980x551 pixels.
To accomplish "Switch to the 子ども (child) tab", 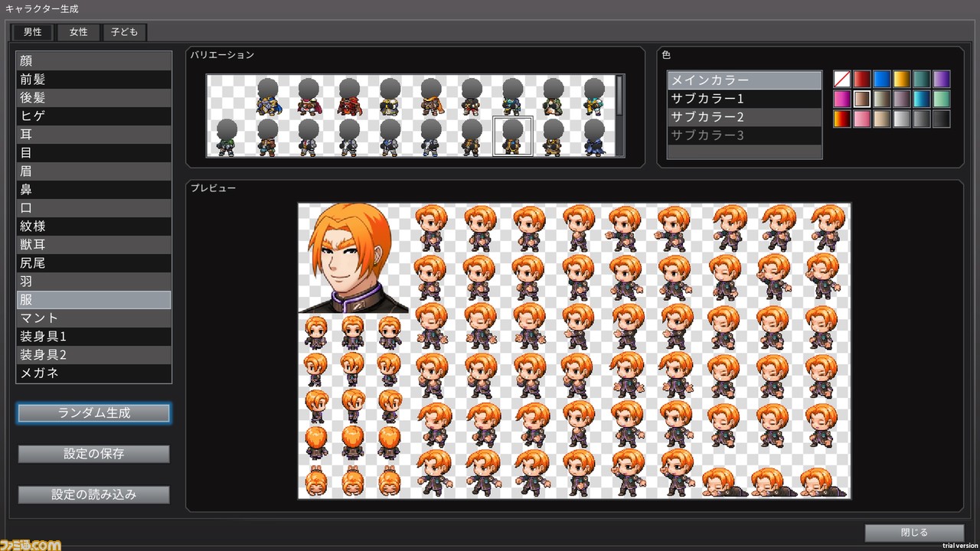I will pyautogui.click(x=124, y=32).
